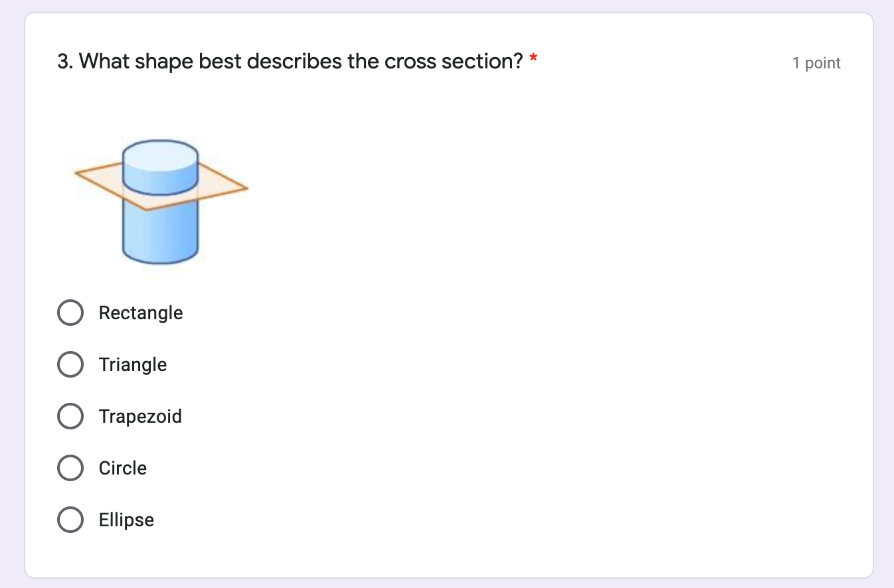This screenshot has width=894, height=588.
Task: Click the number 3 in the question
Action: click(x=62, y=61)
